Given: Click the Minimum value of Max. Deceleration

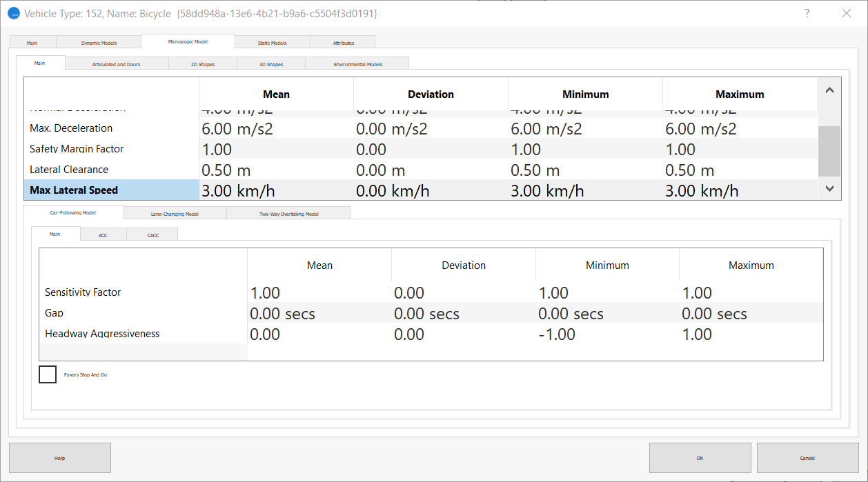Looking at the screenshot, I should [585, 128].
